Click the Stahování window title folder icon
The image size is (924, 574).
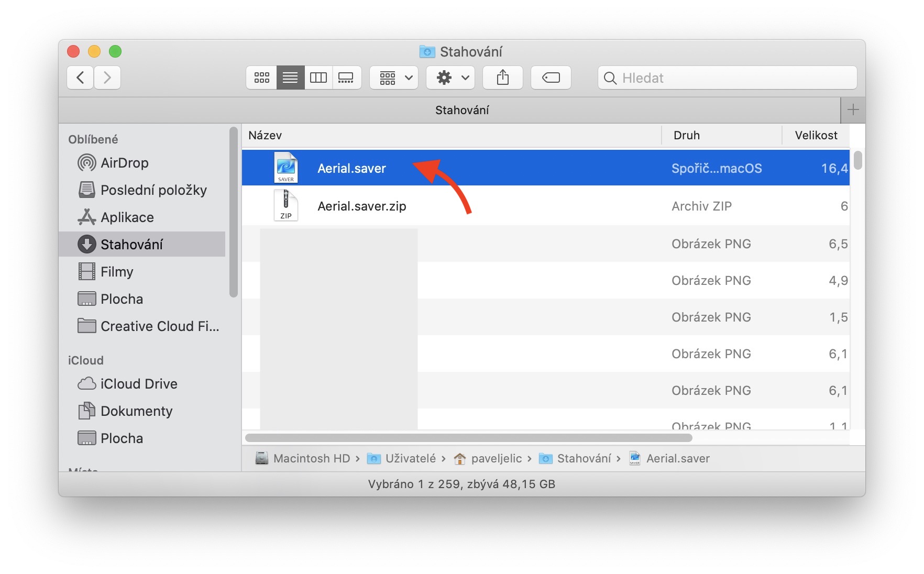427,51
